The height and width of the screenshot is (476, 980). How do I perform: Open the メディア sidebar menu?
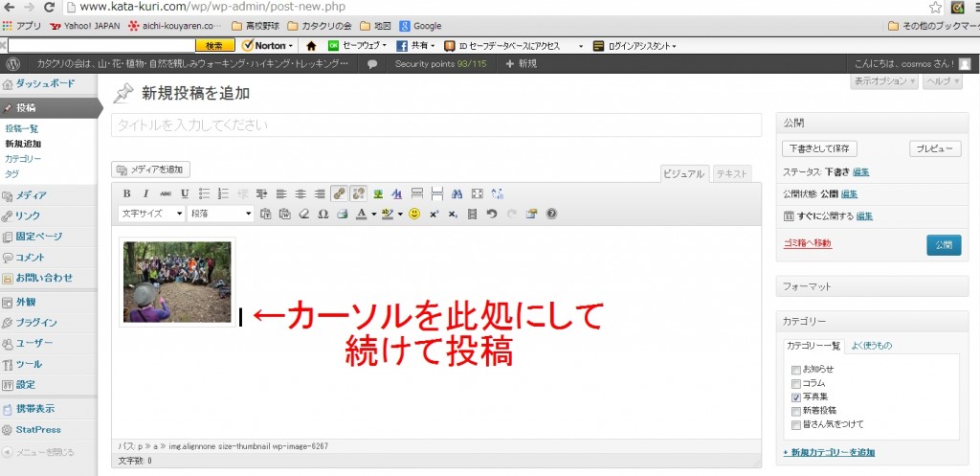pyautogui.click(x=32, y=195)
